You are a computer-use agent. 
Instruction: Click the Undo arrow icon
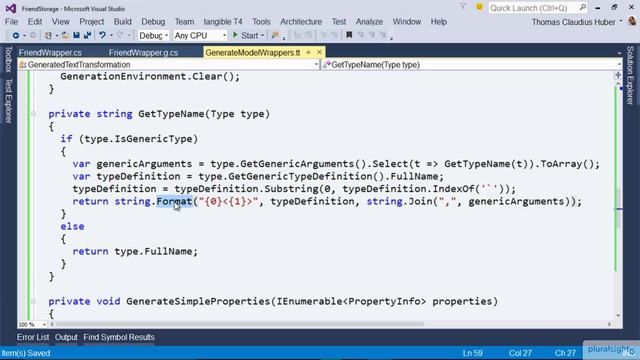coord(102,36)
